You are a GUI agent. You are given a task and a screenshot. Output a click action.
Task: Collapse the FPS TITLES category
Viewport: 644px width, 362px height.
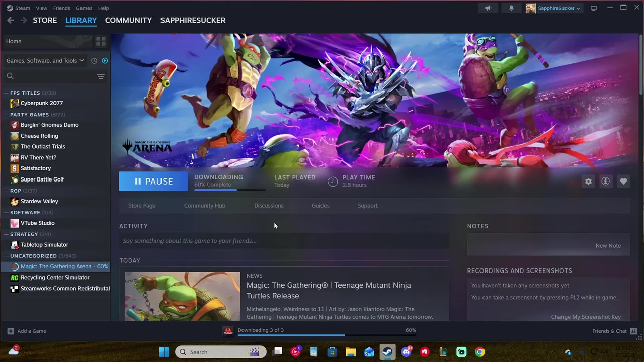pos(7,93)
